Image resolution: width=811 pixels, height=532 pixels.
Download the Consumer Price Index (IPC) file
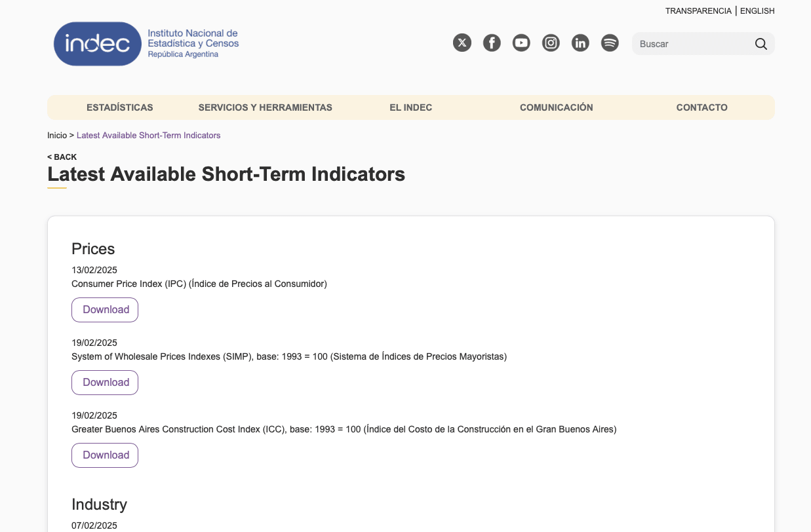click(105, 310)
